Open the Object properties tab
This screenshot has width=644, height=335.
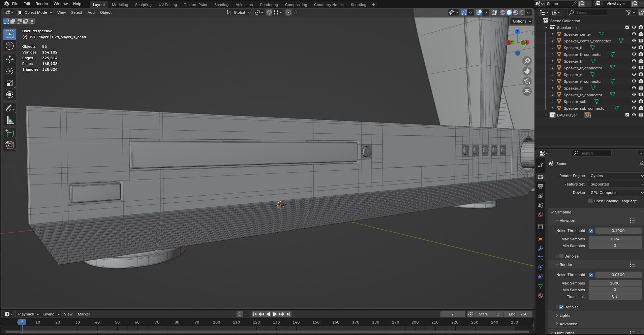click(x=541, y=239)
